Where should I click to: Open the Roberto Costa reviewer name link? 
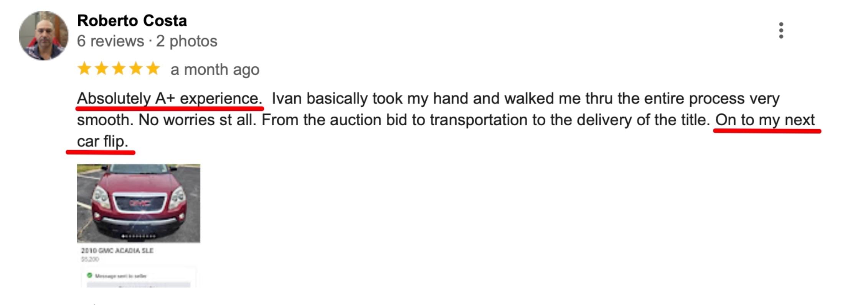pos(132,21)
